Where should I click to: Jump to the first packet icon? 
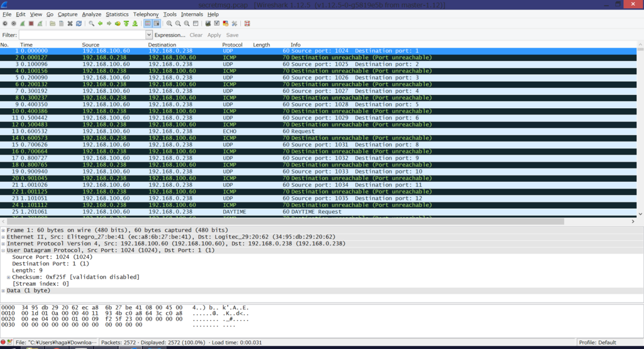126,24
